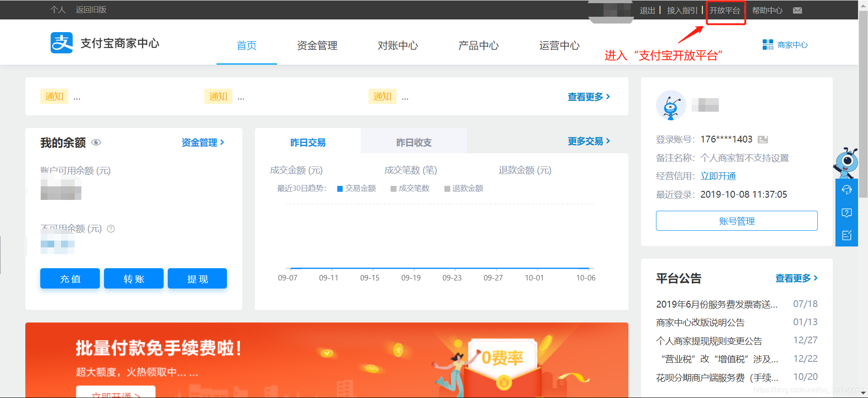Viewport: 868px width, 398px height.
Task: Click the Alipay logo icon
Action: click(x=61, y=43)
